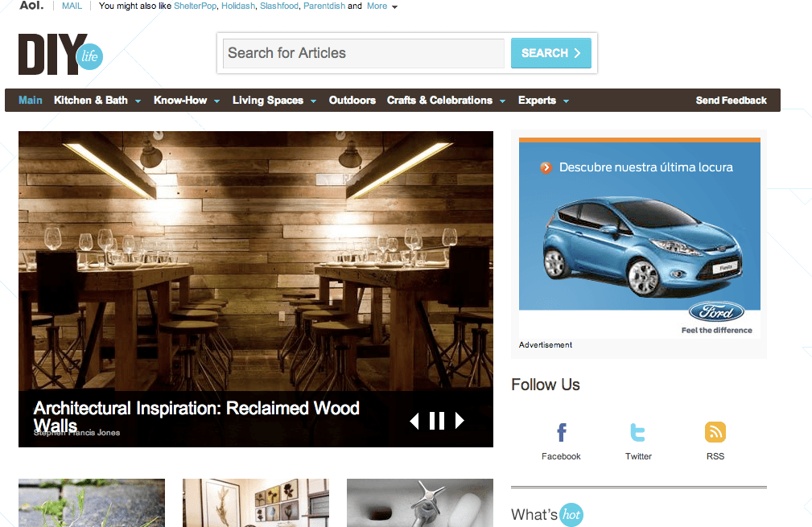Expand the Kitchen & Bath dropdown

pyautogui.click(x=138, y=101)
